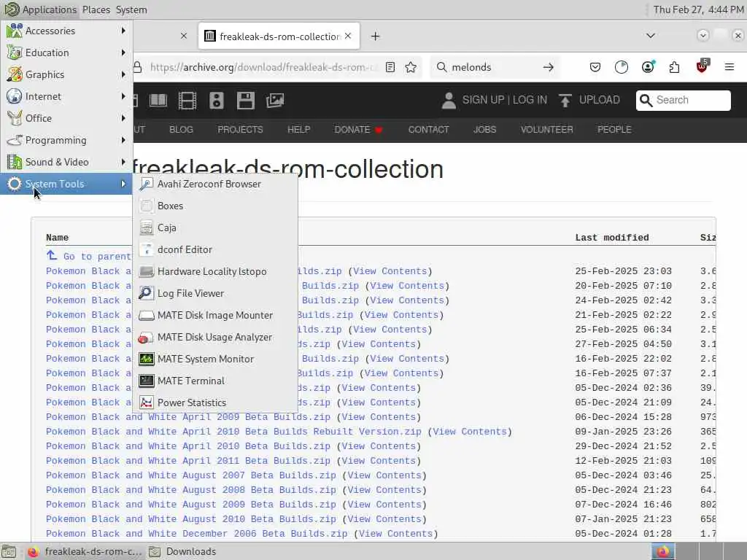Open MATE Terminal from System Tools
Screen dimensions: 747x560
(215, 381)
